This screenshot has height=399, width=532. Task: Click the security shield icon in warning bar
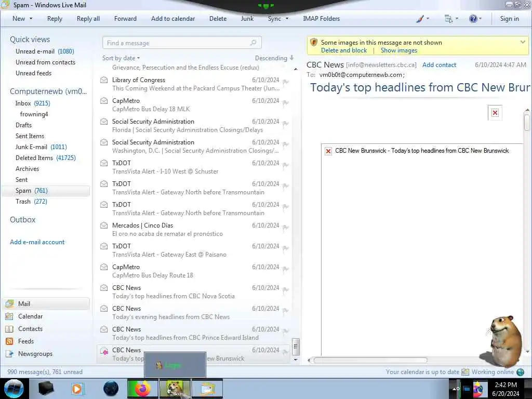[x=313, y=43]
